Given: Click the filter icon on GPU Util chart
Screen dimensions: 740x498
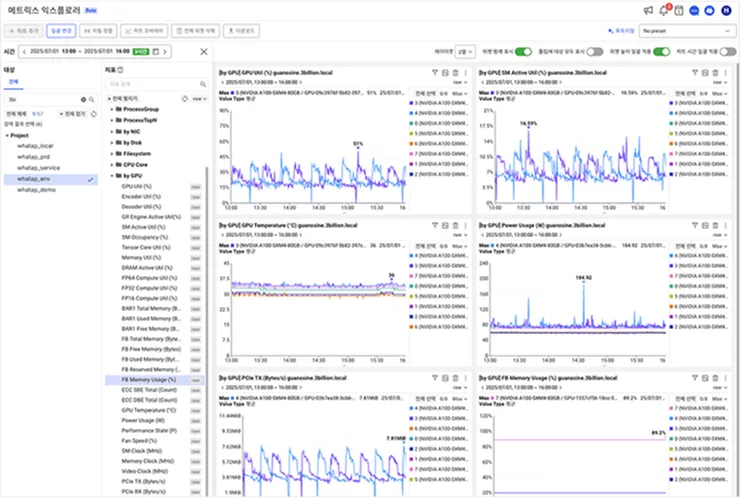Looking at the screenshot, I should 435,73.
